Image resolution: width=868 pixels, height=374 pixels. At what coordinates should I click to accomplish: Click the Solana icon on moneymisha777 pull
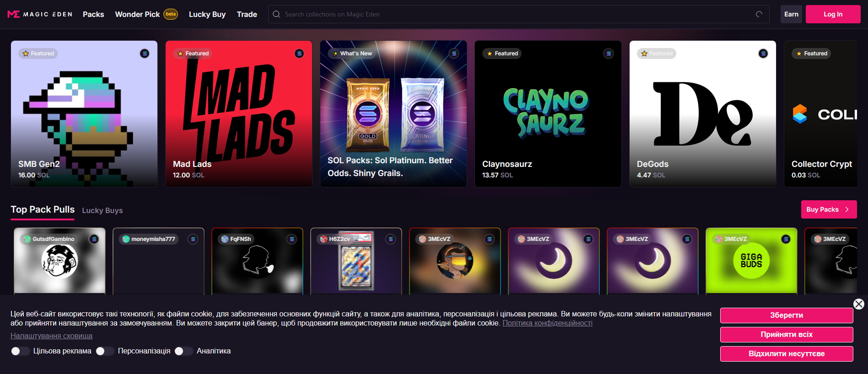tap(193, 239)
